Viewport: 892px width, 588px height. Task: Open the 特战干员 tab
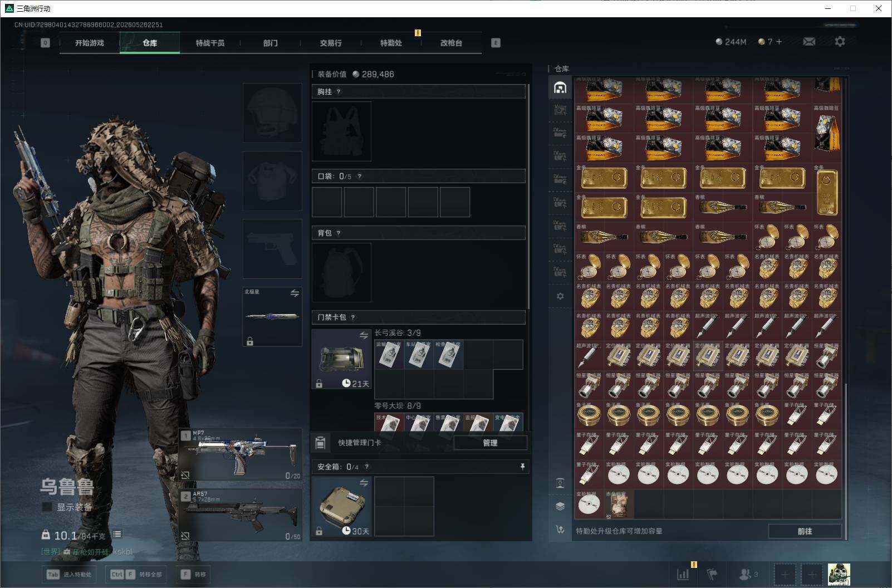tap(210, 43)
